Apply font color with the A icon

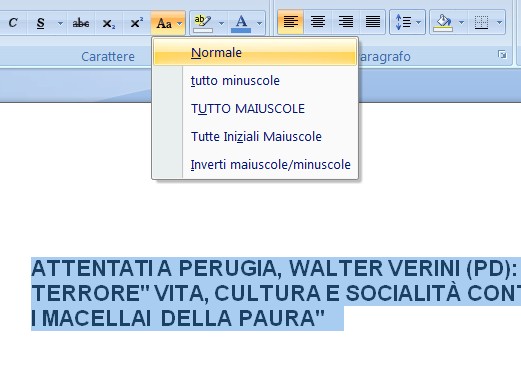[241, 23]
